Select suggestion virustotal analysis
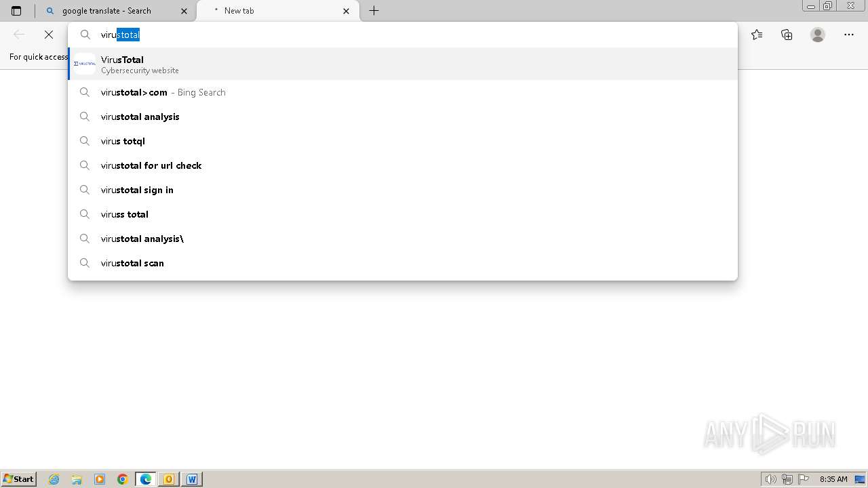868x488 pixels. (403, 117)
